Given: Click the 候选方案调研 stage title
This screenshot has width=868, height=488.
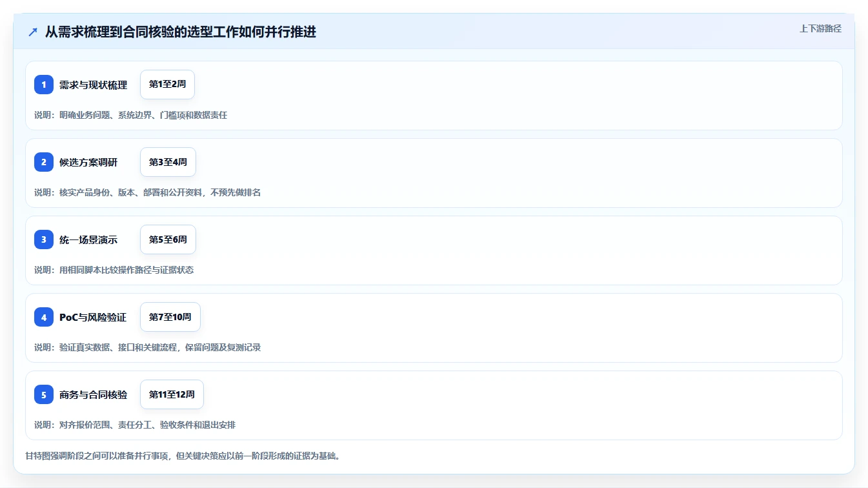Looking at the screenshot, I should click(x=88, y=162).
